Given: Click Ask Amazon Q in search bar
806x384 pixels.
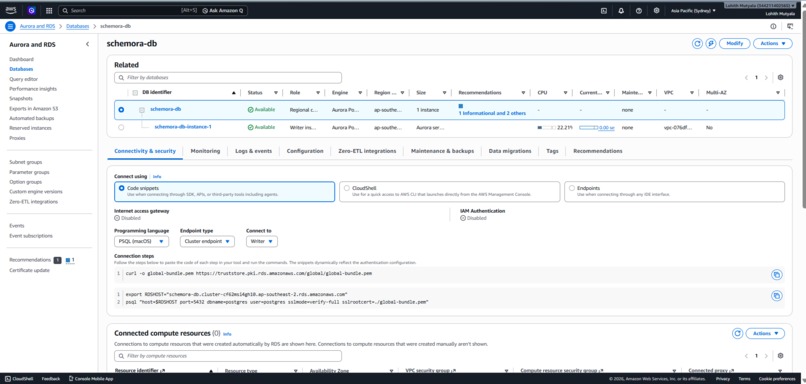Looking at the screenshot, I should pos(222,10).
